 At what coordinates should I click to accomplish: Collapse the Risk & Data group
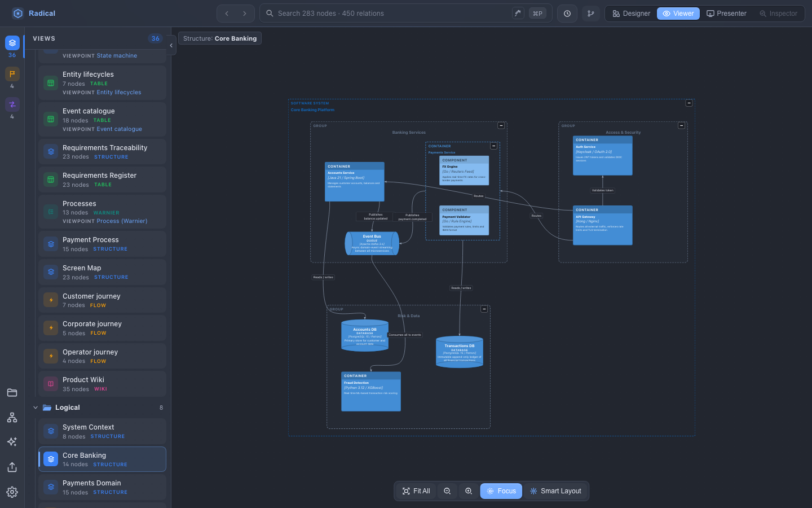coord(484,309)
